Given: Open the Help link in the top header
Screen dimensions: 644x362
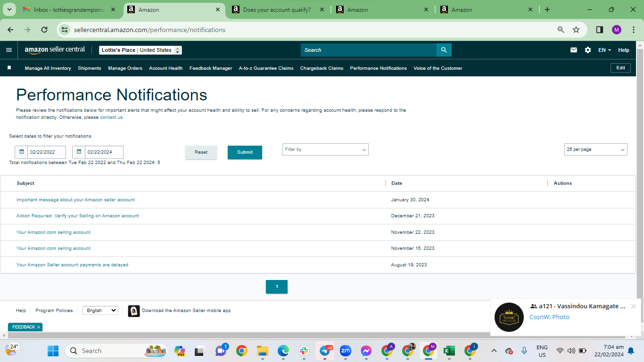Looking at the screenshot, I should tap(624, 50).
